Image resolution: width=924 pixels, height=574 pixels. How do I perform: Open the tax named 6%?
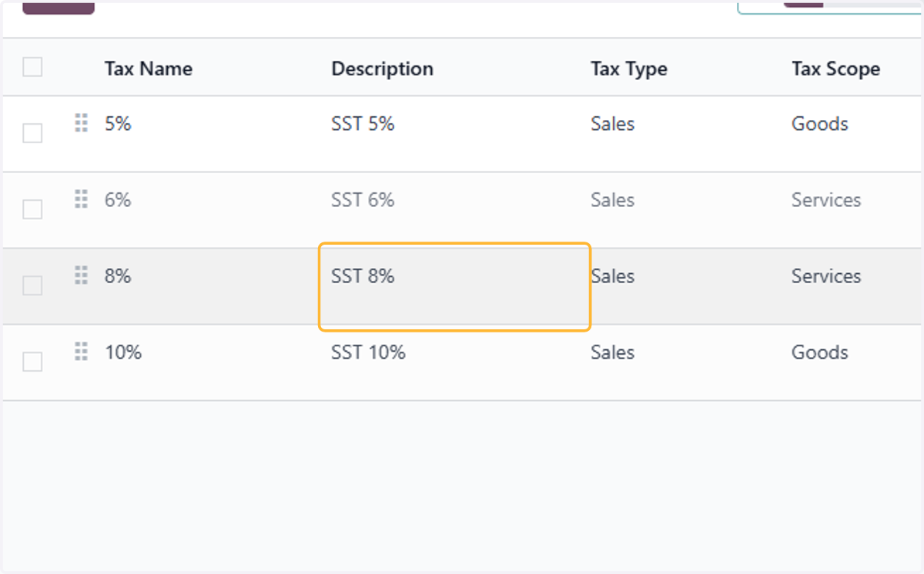118,199
